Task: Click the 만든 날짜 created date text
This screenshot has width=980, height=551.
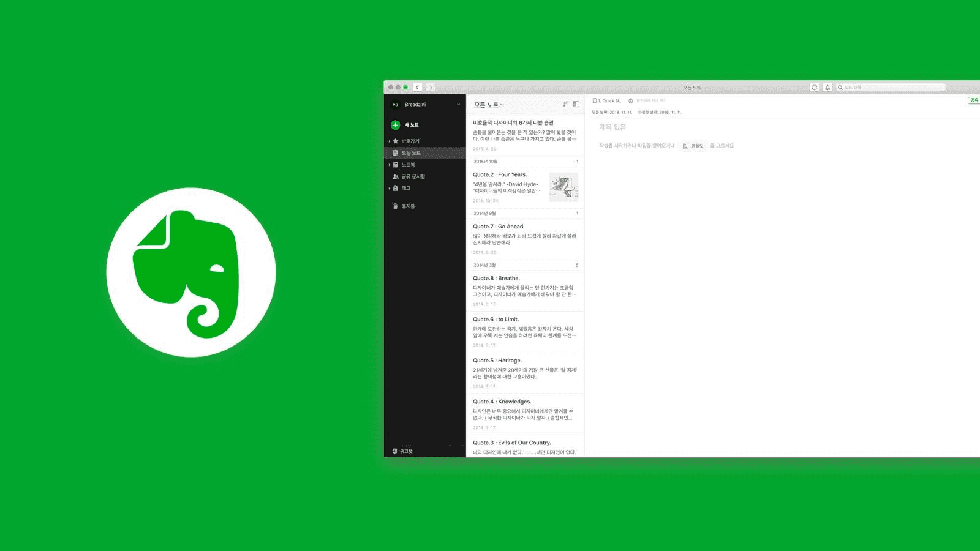Action: [612, 113]
